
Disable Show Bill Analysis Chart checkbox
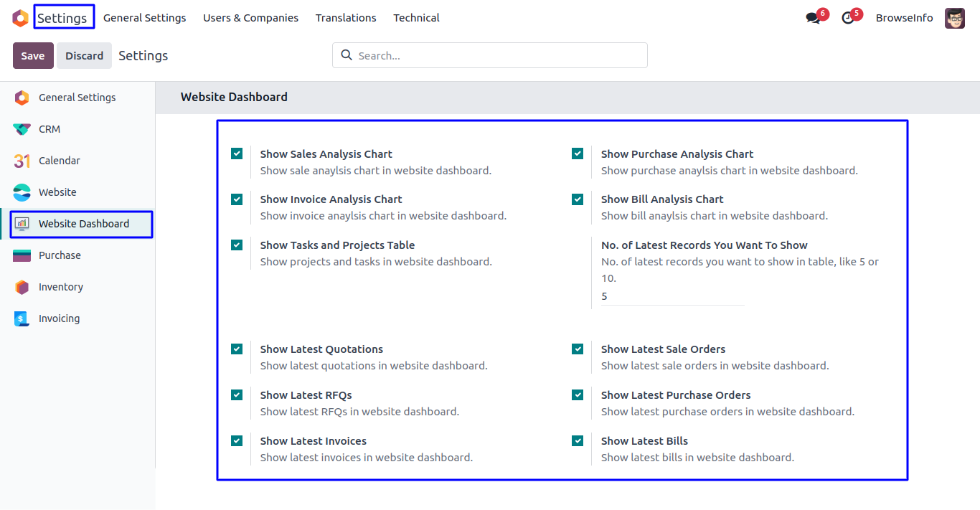coord(578,199)
